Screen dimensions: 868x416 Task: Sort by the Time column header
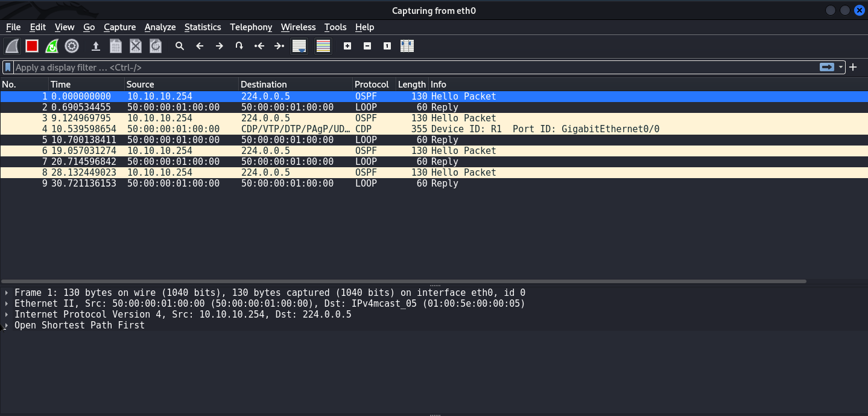click(x=86, y=85)
